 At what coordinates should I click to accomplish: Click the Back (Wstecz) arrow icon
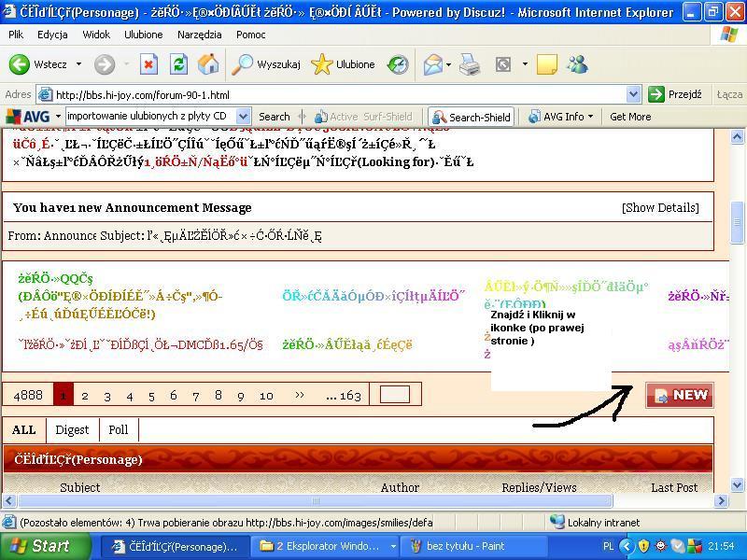pyautogui.click(x=20, y=64)
